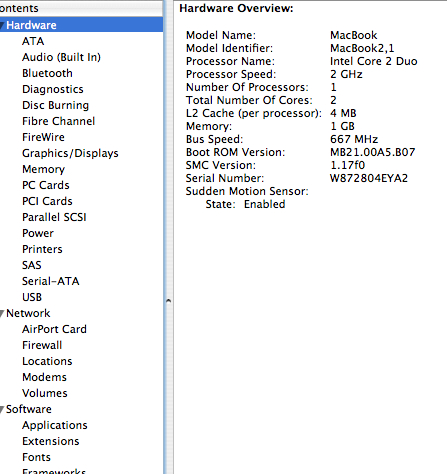Click the Serial Number W872804EYA2

tap(369, 178)
